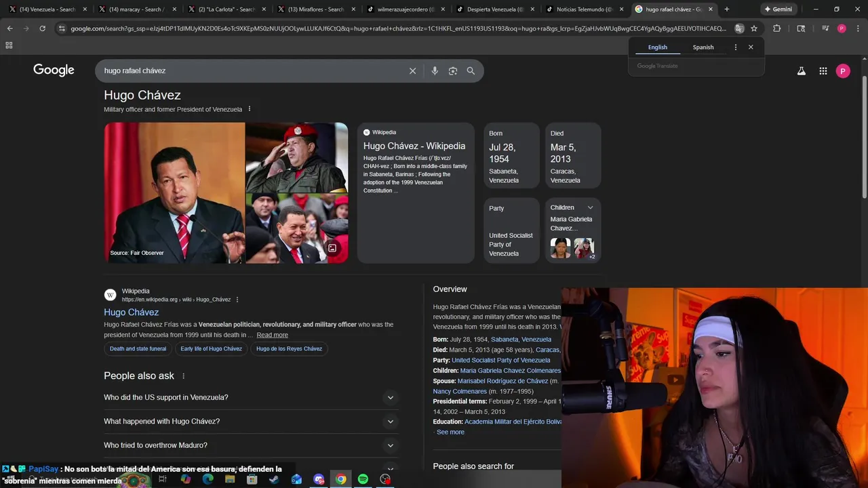The image size is (868, 488).
Task: Click the Google search input field
Action: tap(251, 70)
